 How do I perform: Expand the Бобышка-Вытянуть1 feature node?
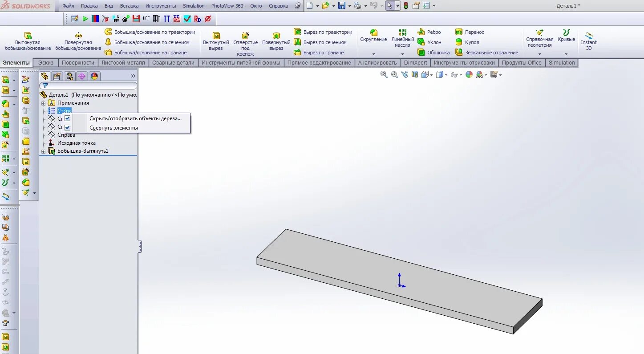pos(43,151)
